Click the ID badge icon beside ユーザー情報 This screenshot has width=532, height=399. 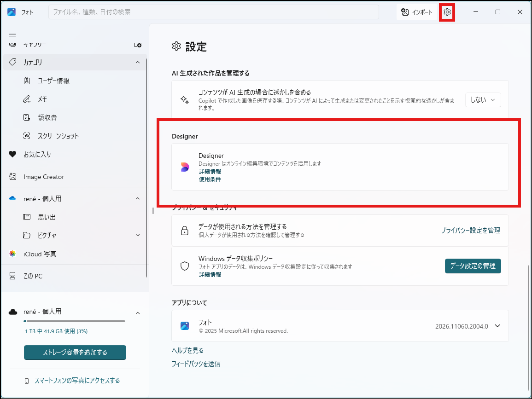27,81
